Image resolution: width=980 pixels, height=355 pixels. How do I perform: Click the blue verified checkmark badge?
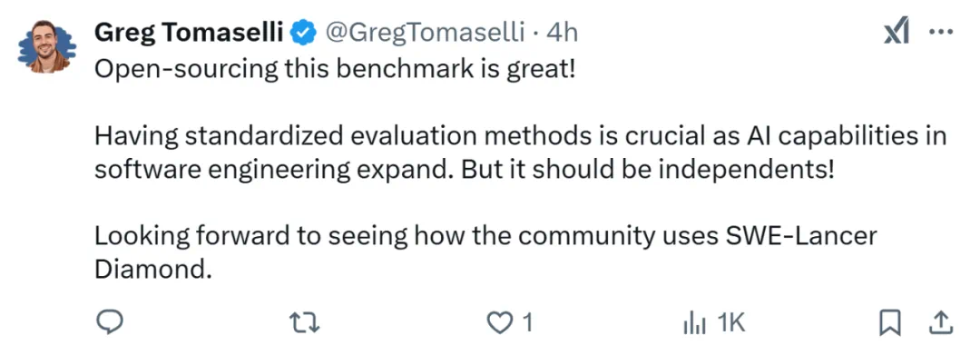click(x=304, y=33)
